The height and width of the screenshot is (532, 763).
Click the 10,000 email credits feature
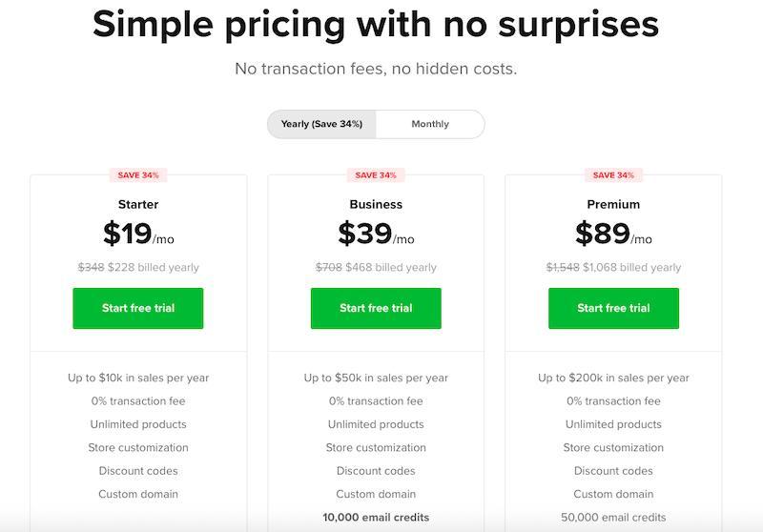376,518
